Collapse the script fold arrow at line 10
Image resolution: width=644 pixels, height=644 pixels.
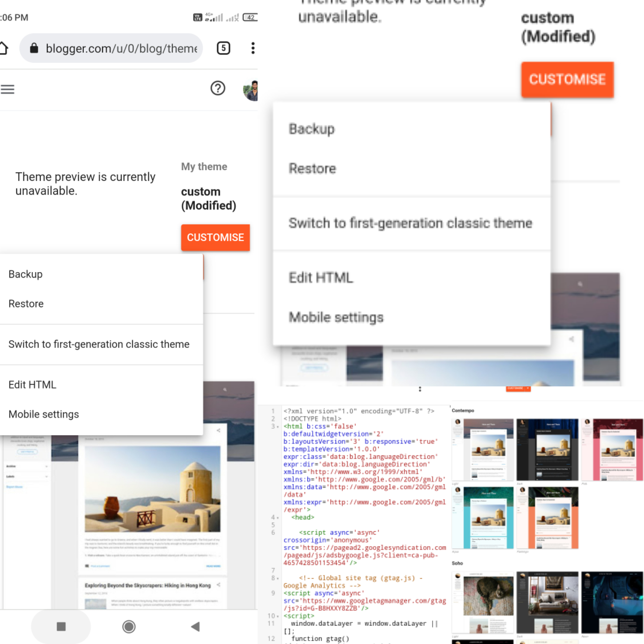(278, 616)
